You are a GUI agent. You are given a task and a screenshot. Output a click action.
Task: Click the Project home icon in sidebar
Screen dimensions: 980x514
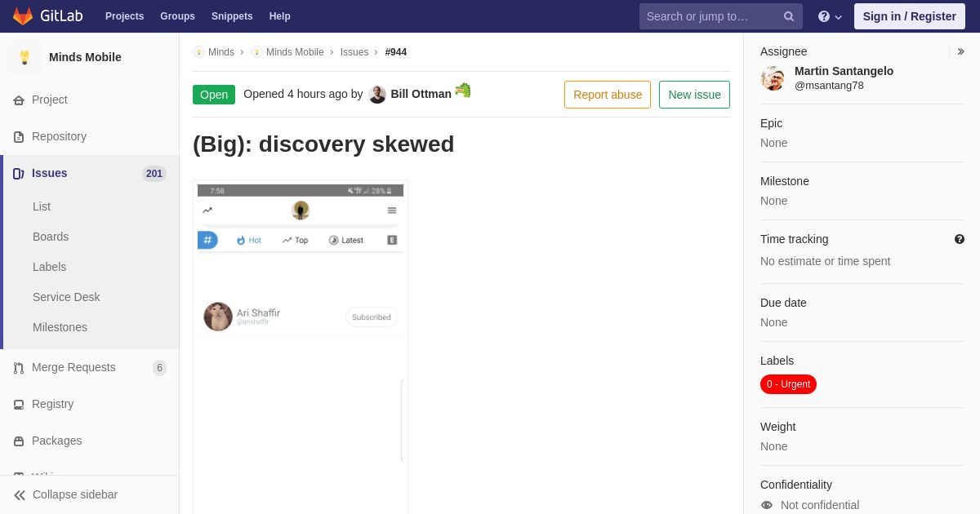tap(19, 100)
